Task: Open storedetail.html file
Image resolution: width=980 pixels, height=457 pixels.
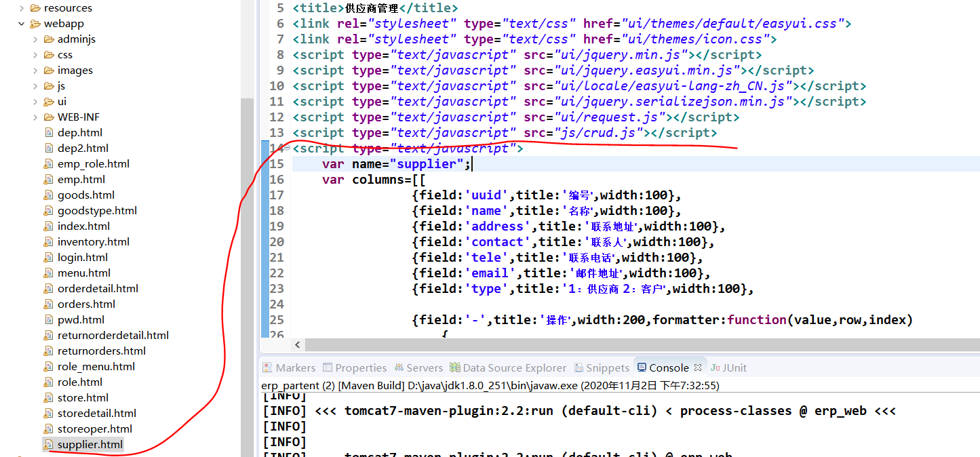Action: 96,414
